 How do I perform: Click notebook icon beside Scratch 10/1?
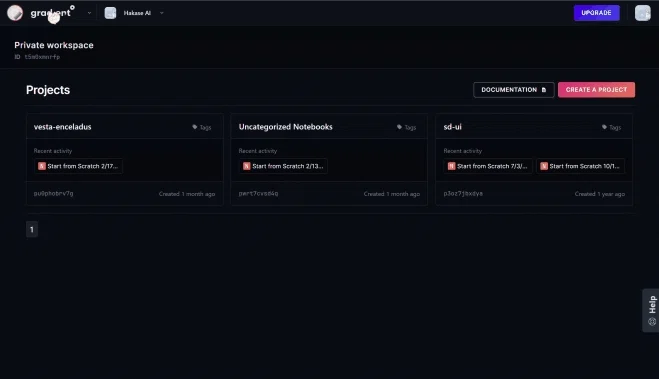(544, 166)
